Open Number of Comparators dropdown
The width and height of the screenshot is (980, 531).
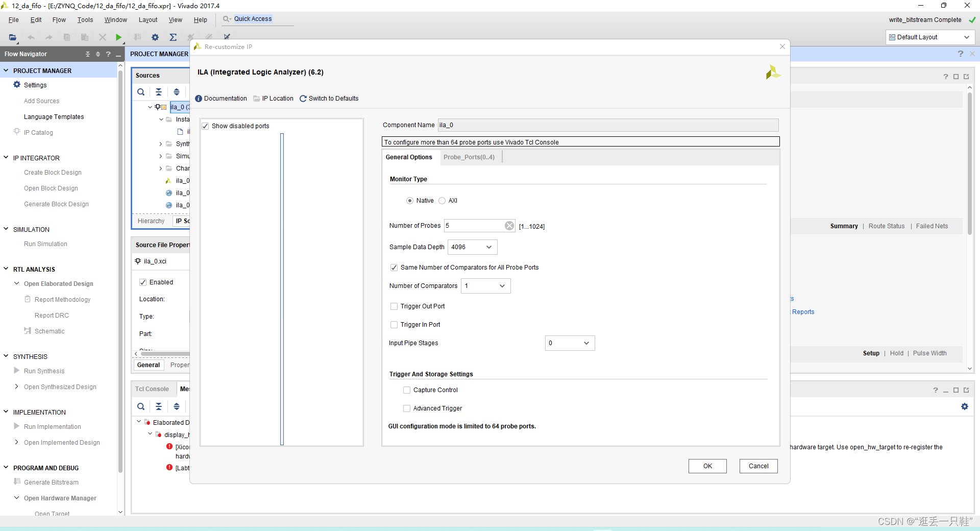pyautogui.click(x=485, y=286)
